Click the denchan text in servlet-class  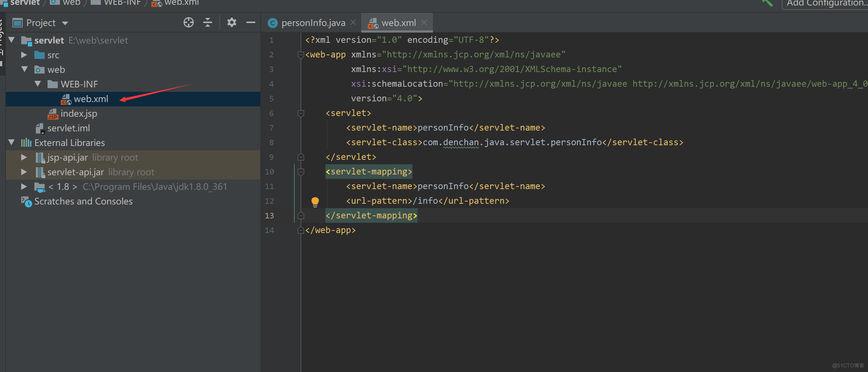[461, 142]
